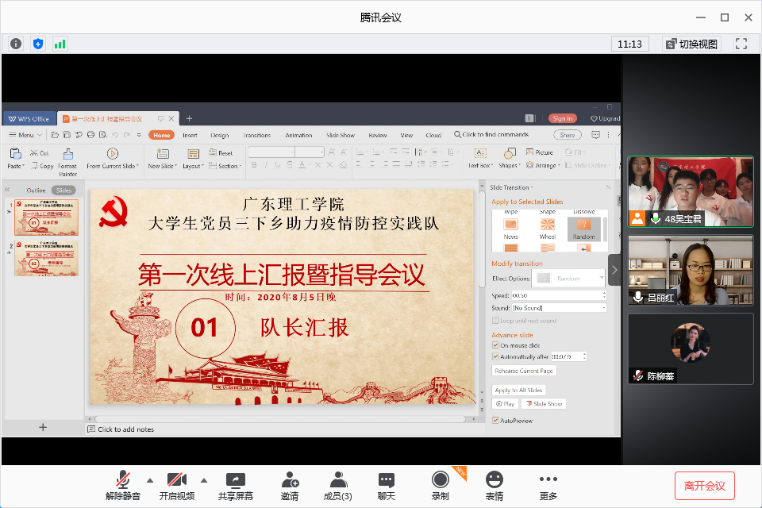This screenshot has width=762, height=508.
Task: Expand video options arrow beside 开启视频
Action: [x=204, y=480]
